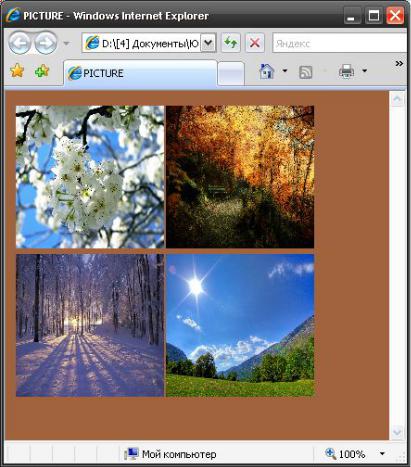This screenshot has height=467, width=411.
Task: Close the Internet Explorer window
Action: point(395,16)
